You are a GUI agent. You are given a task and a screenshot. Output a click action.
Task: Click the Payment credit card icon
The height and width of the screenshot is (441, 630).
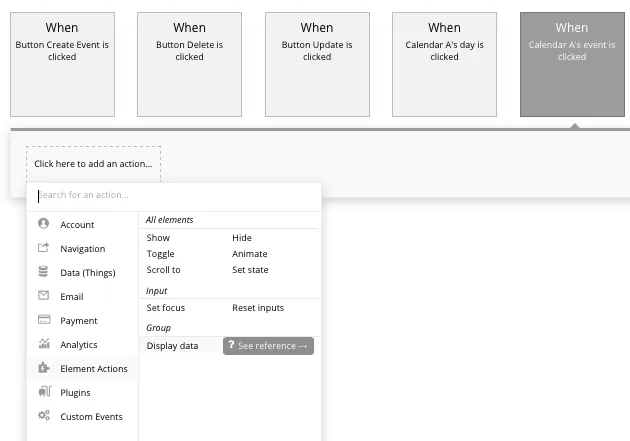(x=43, y=320)
